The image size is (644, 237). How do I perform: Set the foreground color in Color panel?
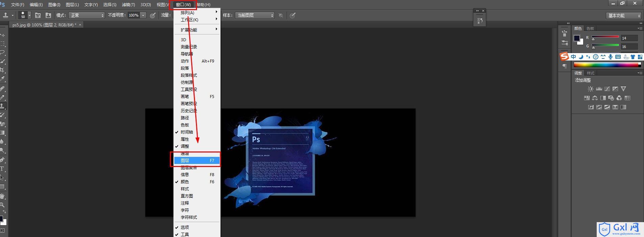tap(576, 38)
